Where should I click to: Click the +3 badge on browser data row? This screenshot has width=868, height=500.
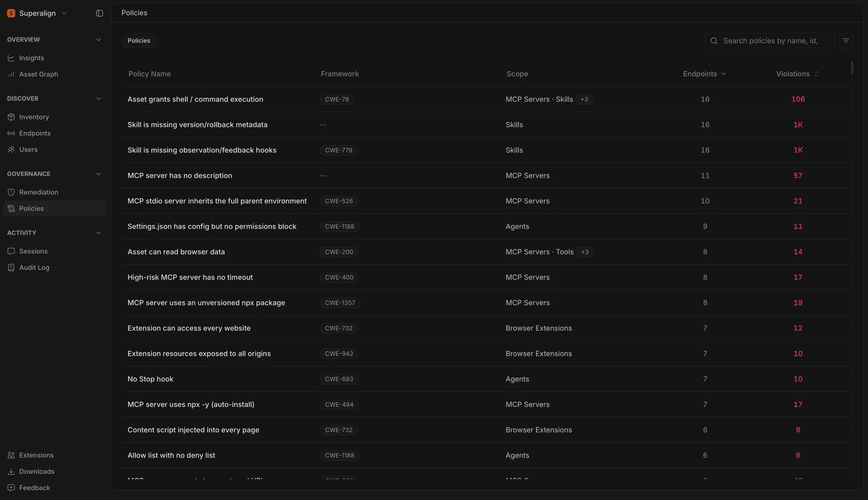click(x=585, y=252)
